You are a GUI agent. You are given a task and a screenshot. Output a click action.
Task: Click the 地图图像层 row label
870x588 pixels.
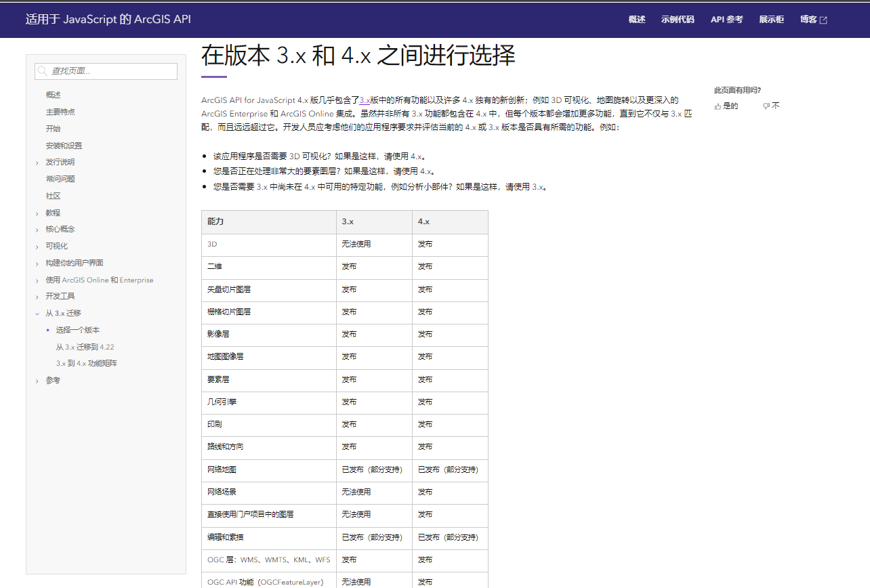coord(226,356)
